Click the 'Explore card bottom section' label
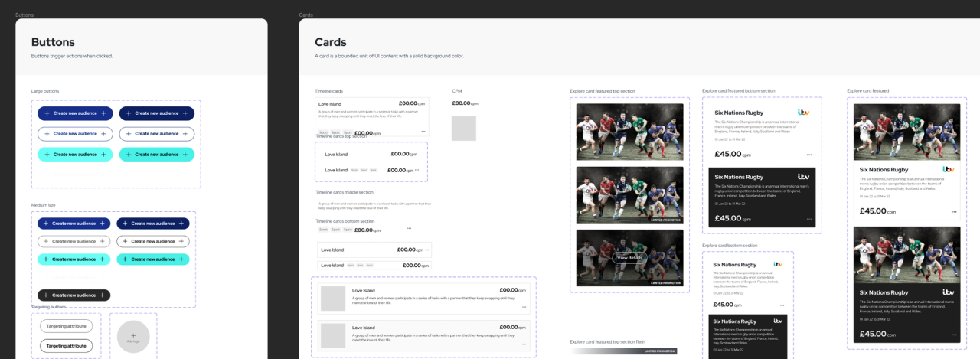The image size is (980, 359). click(x=730, y=246)
